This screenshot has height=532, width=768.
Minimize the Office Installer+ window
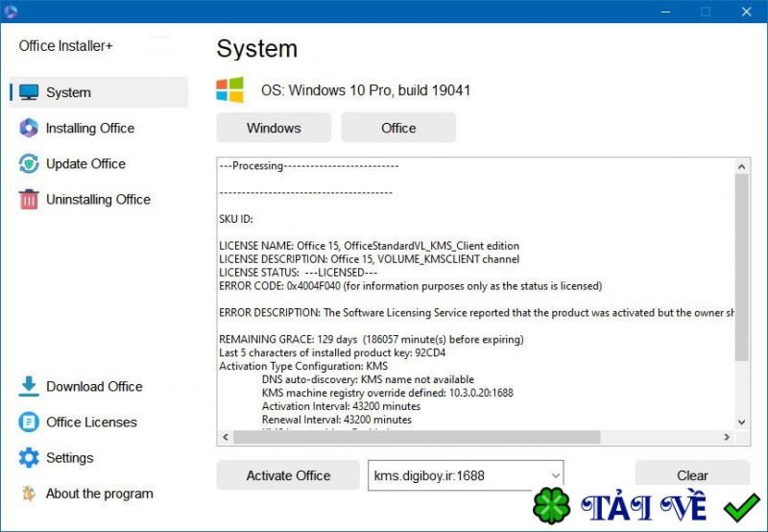click(665, 12)
